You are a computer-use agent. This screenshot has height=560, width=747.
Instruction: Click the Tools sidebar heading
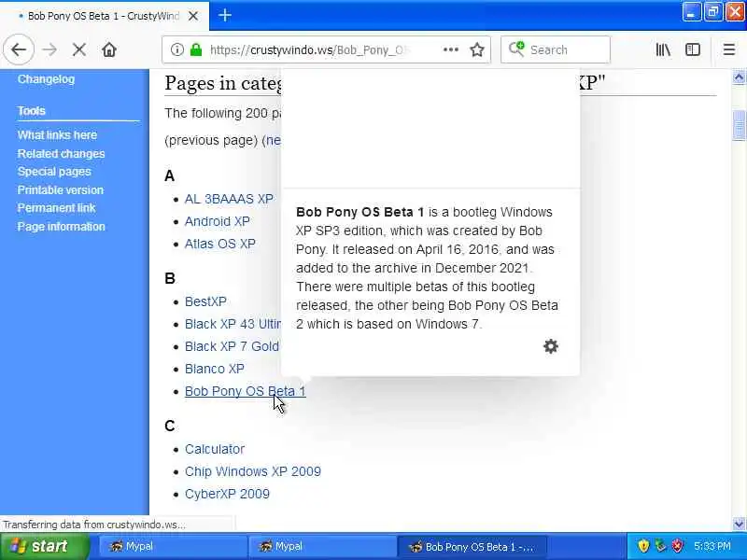pos(32,111)
